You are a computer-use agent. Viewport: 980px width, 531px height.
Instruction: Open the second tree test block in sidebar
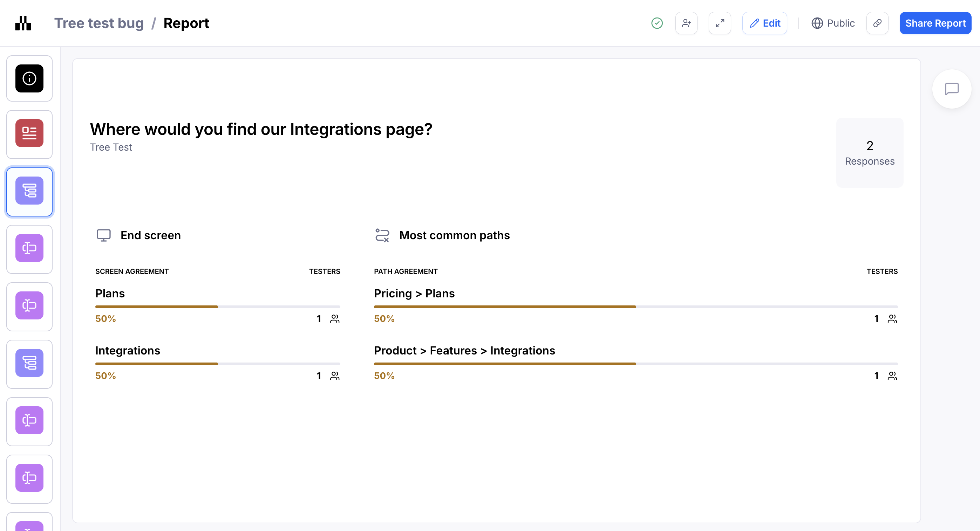(x=29, y=363)
